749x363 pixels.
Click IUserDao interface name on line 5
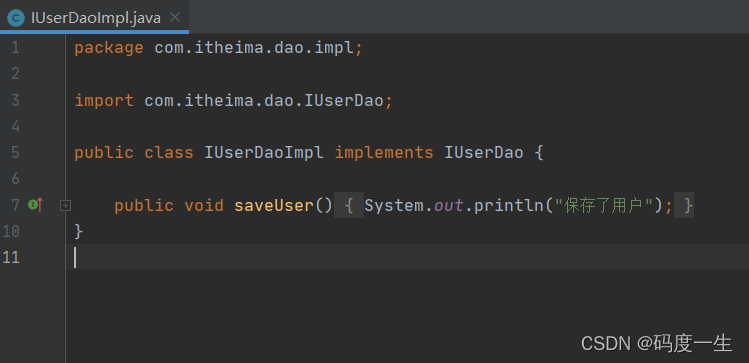(x=484, y=153)
